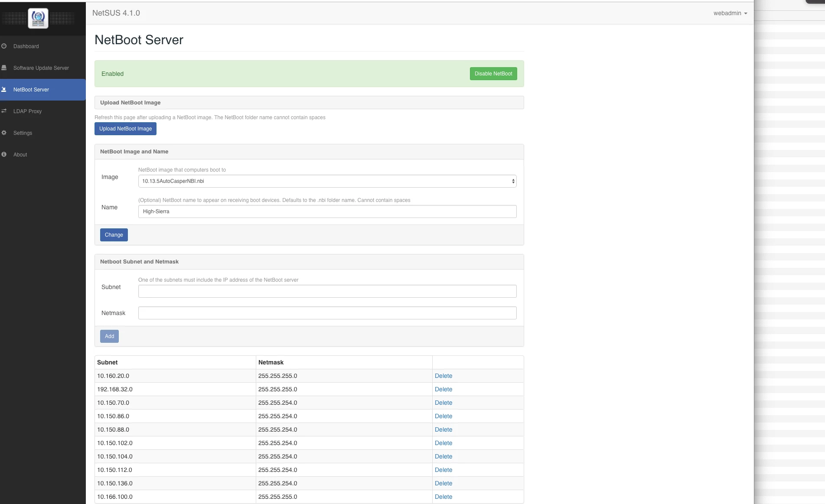Delete subnet 10.150.88.0
825x504 pixels.
[x=443, y=429]
